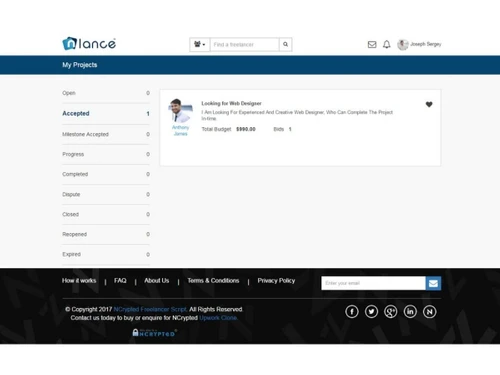
Task: Click the $990.00 total budget value
Action: pyautogui.click(x=246, y=129)
